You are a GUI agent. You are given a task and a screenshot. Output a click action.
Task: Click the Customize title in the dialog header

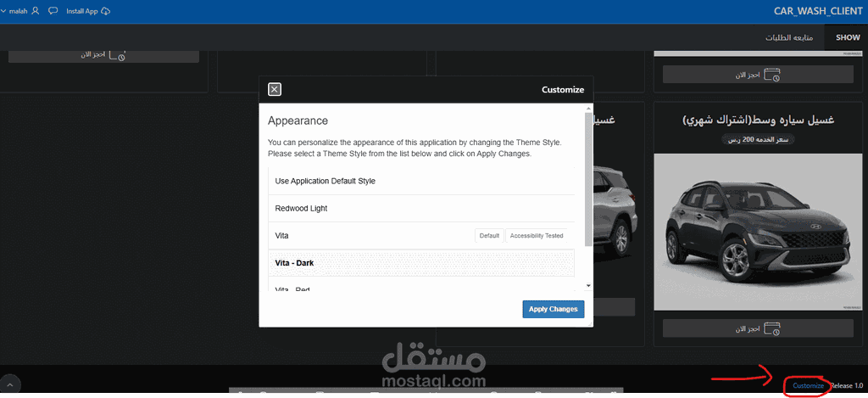[563, 89]
